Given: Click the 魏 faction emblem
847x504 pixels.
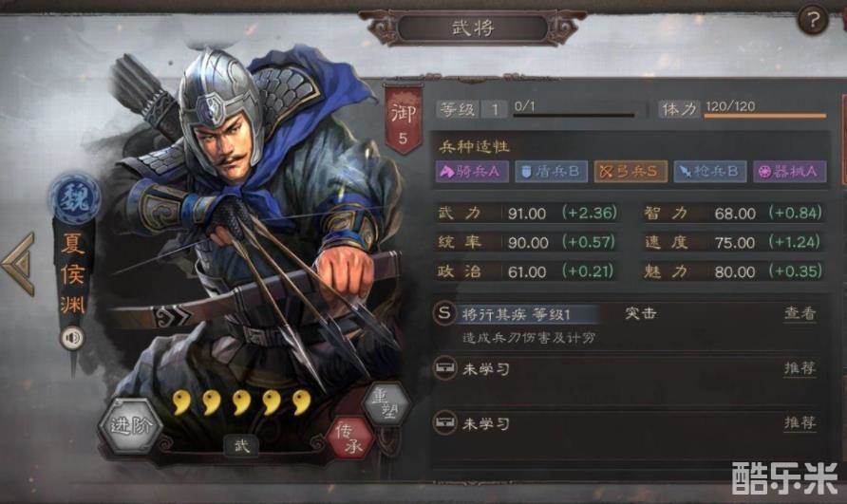Looking at the screenshot, I should (74, 196).
